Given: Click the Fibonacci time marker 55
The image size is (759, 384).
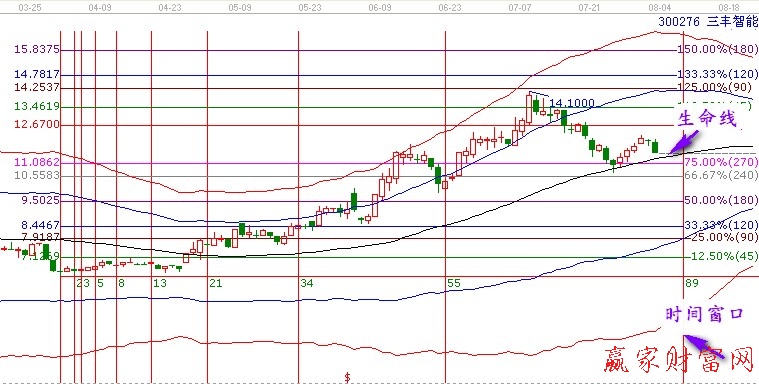Looking at the screenshot, I should (x=454, y=283).
